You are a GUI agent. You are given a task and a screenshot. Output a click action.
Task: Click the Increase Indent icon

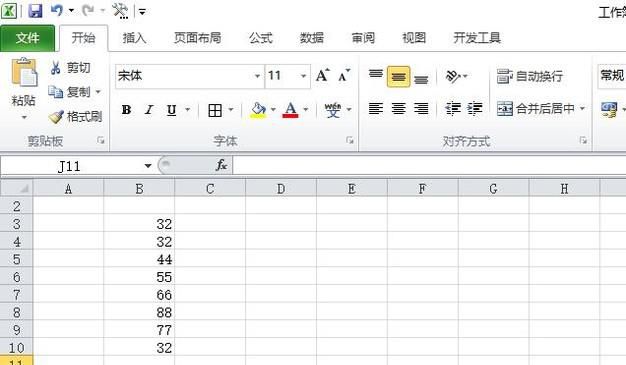[475, 109]
